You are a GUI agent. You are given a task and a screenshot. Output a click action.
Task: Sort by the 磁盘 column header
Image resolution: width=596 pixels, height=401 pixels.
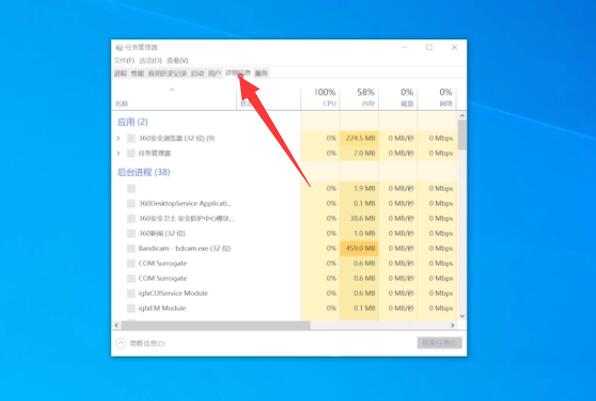398,98
